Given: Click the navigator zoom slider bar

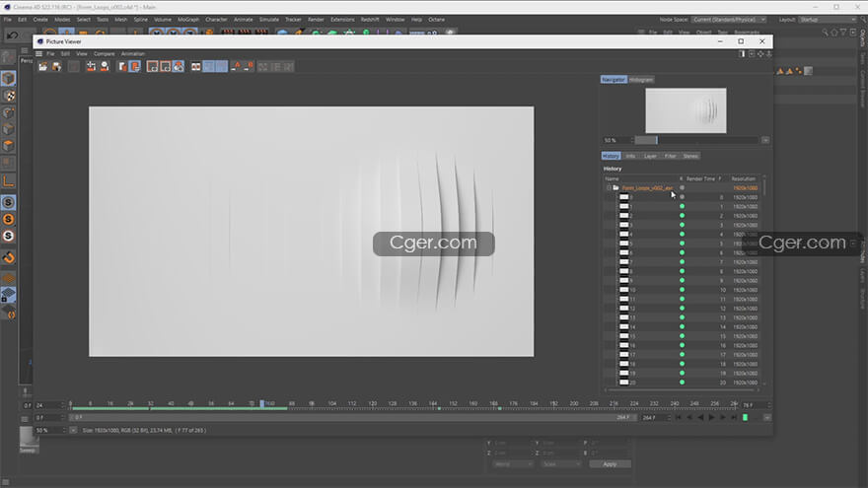Looking at the screenshot, I should (697, 141).
